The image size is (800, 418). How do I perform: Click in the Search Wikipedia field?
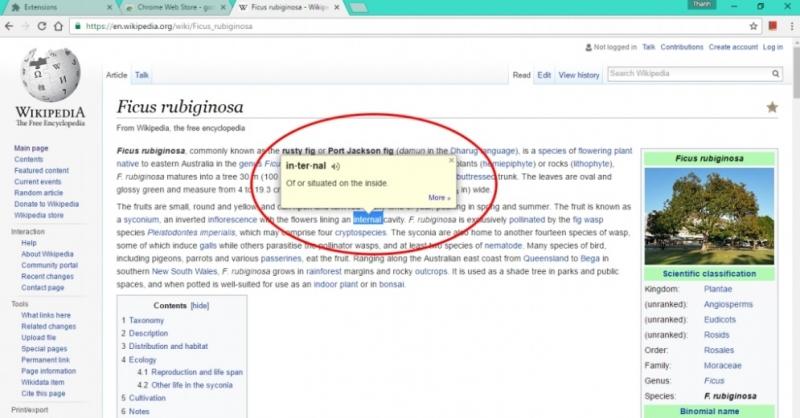(x=689, y=73)
